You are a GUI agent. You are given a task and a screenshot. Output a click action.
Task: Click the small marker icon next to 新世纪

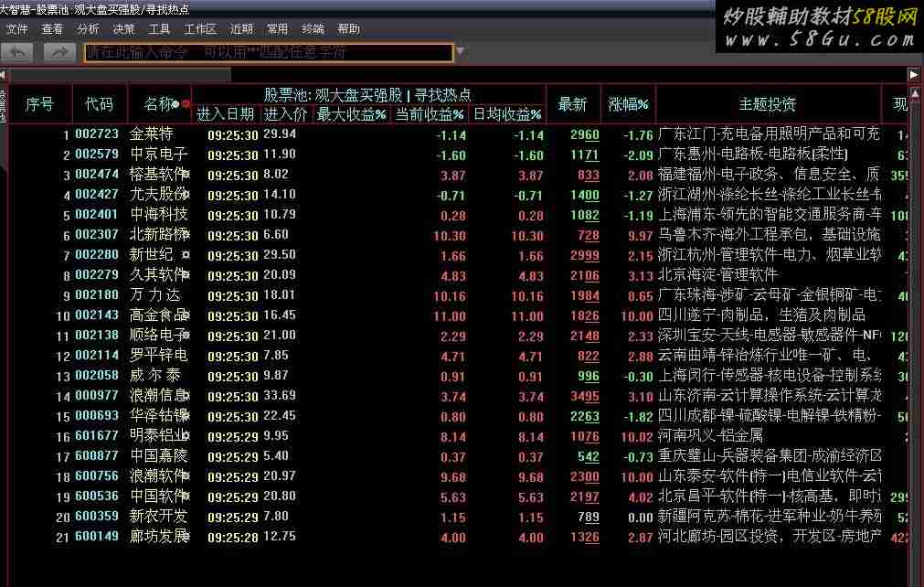tap(186, 254)
